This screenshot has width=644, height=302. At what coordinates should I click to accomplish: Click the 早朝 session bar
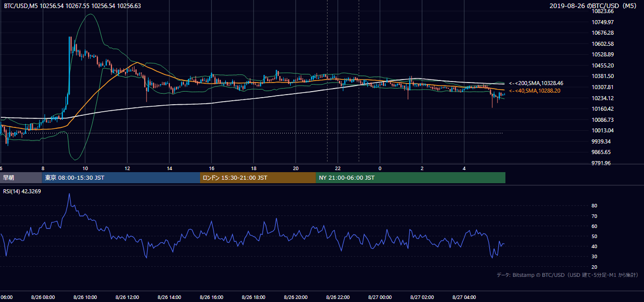(21, 178)
